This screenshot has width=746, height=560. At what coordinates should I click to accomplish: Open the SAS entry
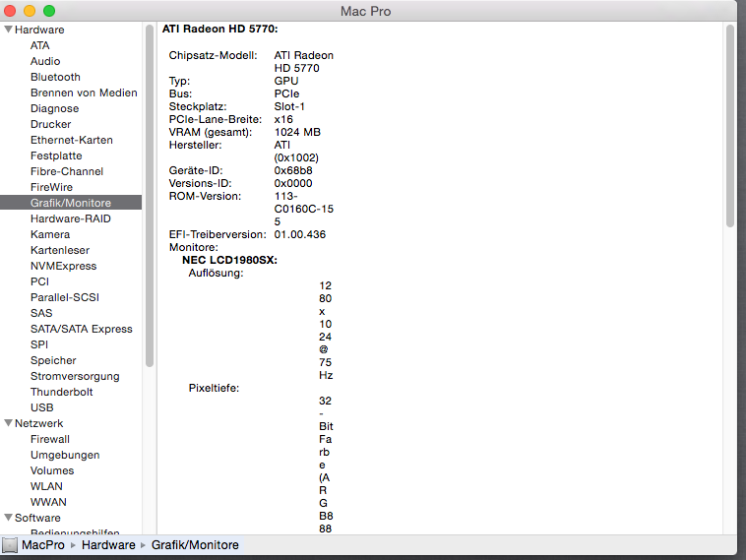[41, 312]
